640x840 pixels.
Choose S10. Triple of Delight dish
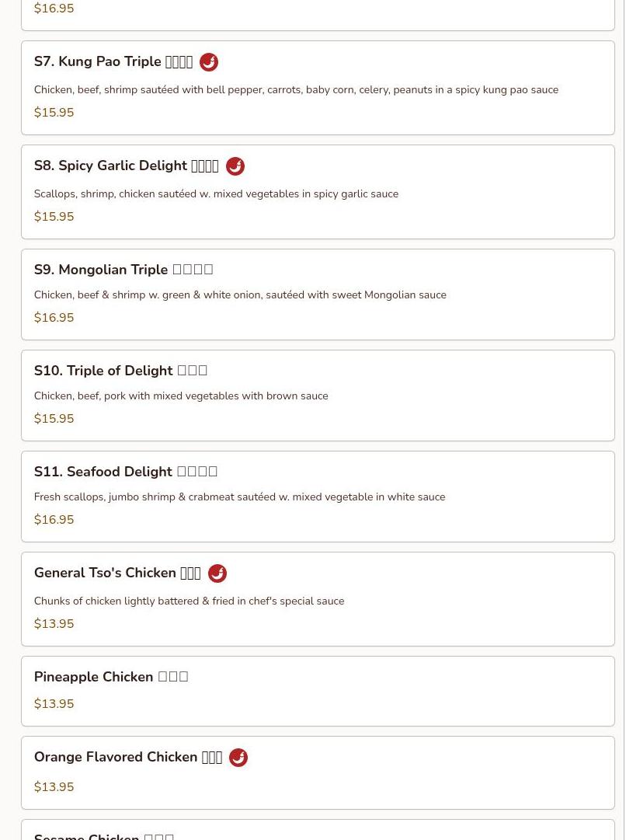click(x=120, y=371)
